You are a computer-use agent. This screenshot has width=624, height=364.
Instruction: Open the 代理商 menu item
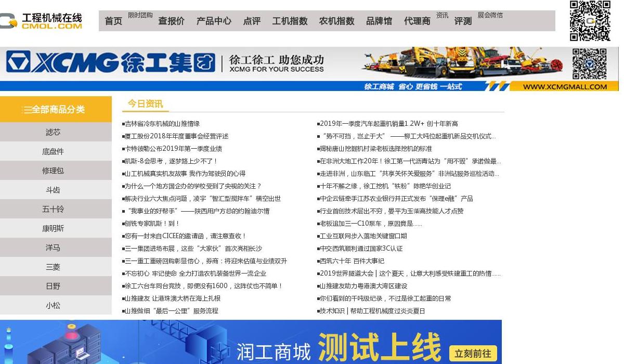(x=417, y=21)
